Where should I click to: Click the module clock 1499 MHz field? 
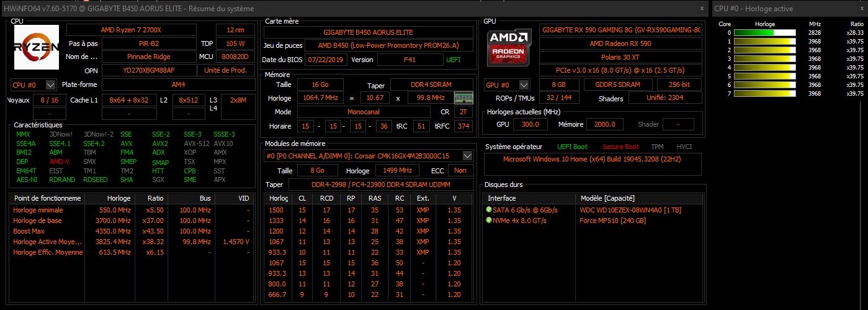pyautogui.click(x=396, y=170)
